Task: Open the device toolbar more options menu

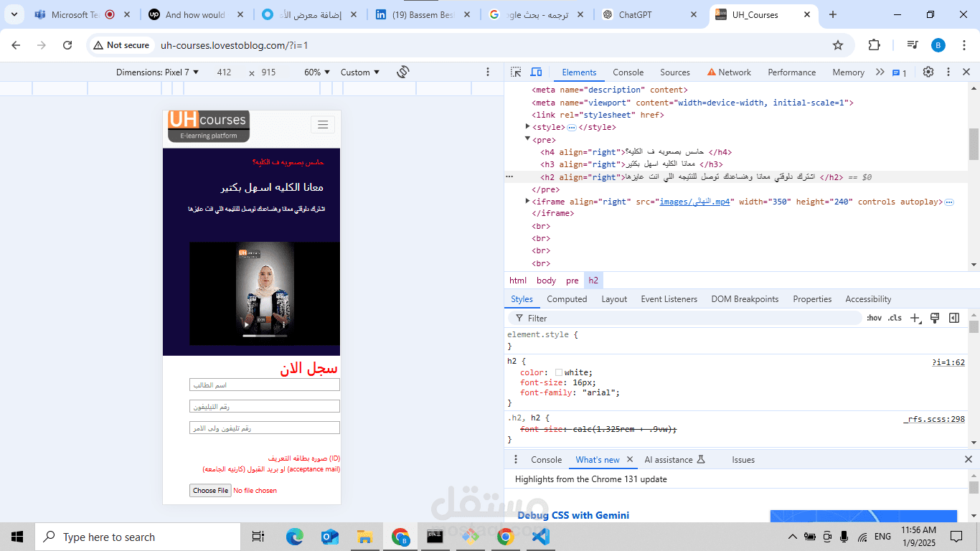Action: 488,72
